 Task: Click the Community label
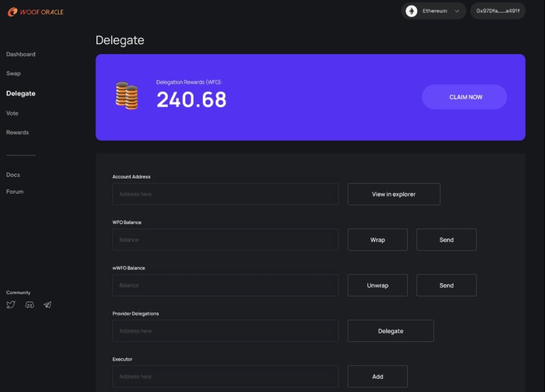(x=18, y=293)
